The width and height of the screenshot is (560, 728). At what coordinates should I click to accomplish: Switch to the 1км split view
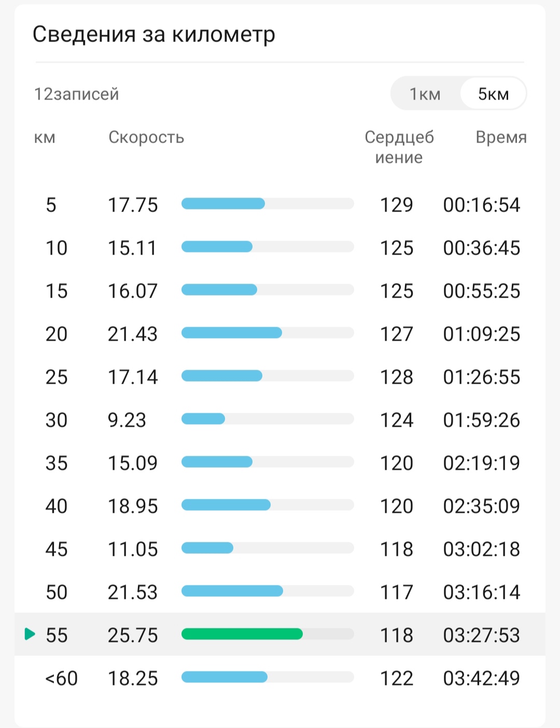(425, 94)
